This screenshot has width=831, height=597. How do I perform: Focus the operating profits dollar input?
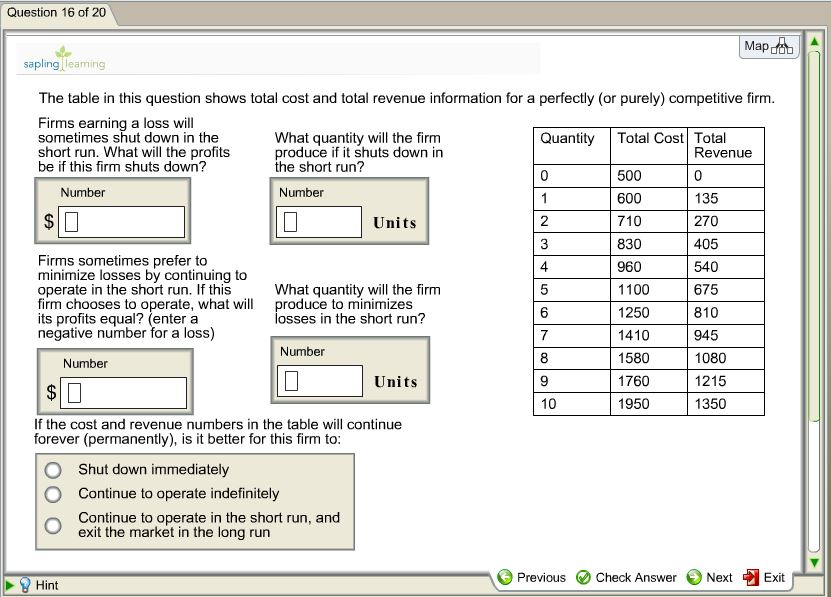coord(123,393)
